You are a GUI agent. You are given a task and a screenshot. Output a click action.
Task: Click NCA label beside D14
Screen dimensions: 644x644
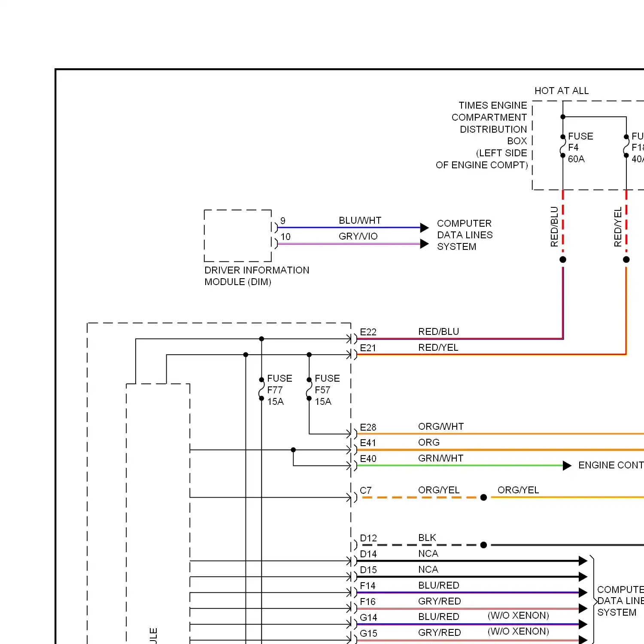point(428,553)
